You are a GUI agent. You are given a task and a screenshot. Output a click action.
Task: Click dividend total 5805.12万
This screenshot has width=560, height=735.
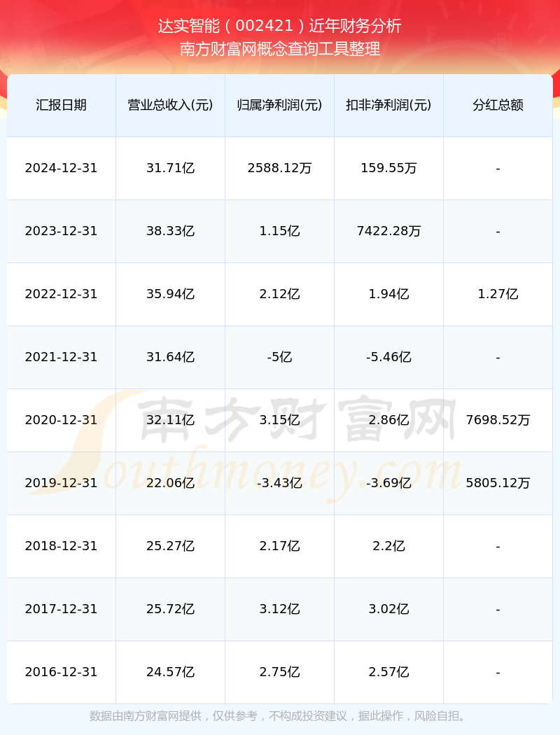click(498, 483)
